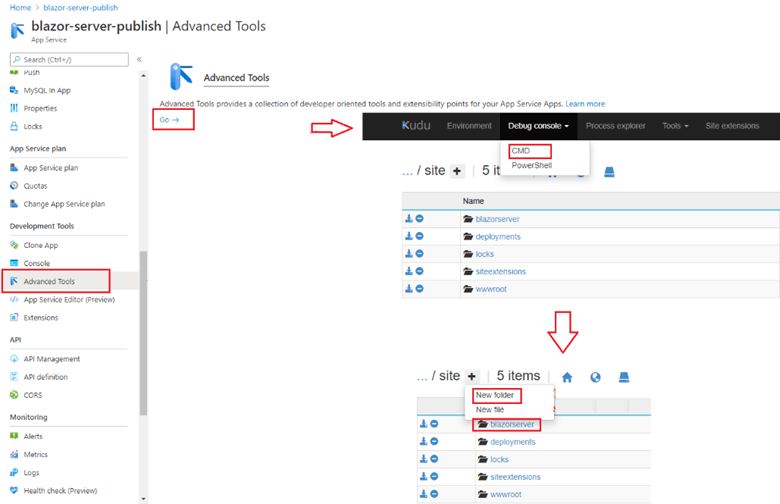Open the Learn more link
780x504 pixels.
pos(585,104)
